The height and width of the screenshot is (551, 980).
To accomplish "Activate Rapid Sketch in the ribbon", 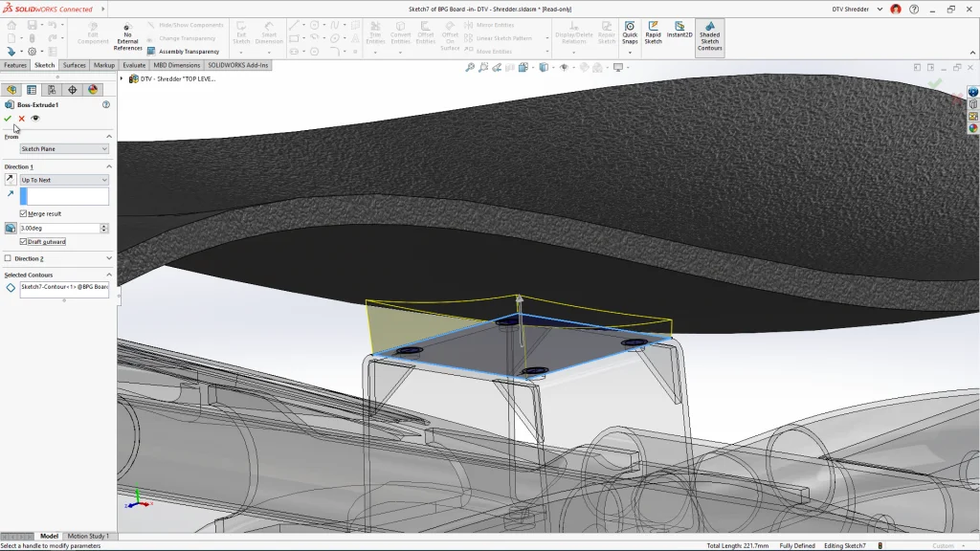I will pyautogui.click(x=653, y=32).
